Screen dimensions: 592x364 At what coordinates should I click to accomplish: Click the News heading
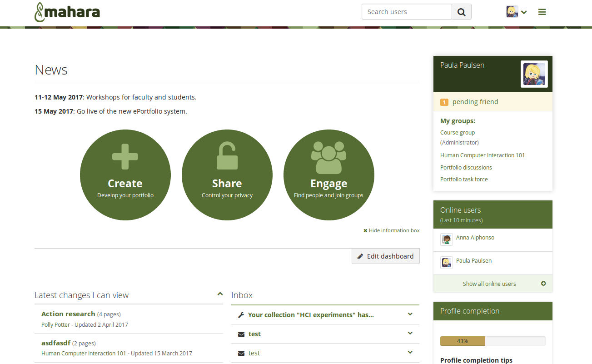point(51,70)
